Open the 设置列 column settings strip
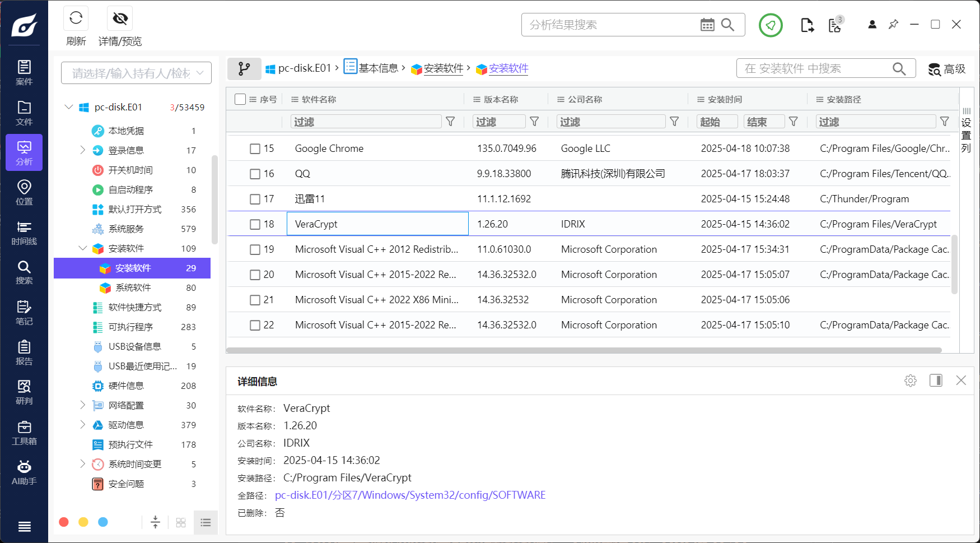 pos(966,131)
